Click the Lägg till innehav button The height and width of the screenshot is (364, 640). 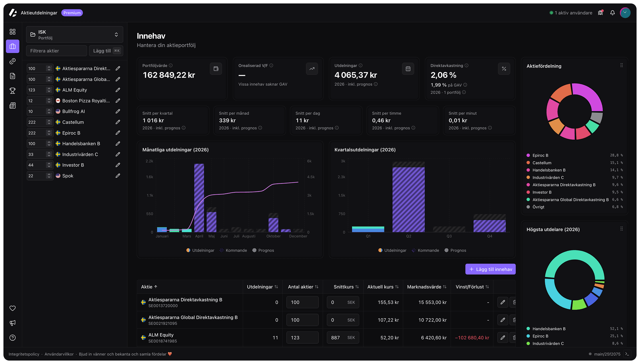[490, 269]
